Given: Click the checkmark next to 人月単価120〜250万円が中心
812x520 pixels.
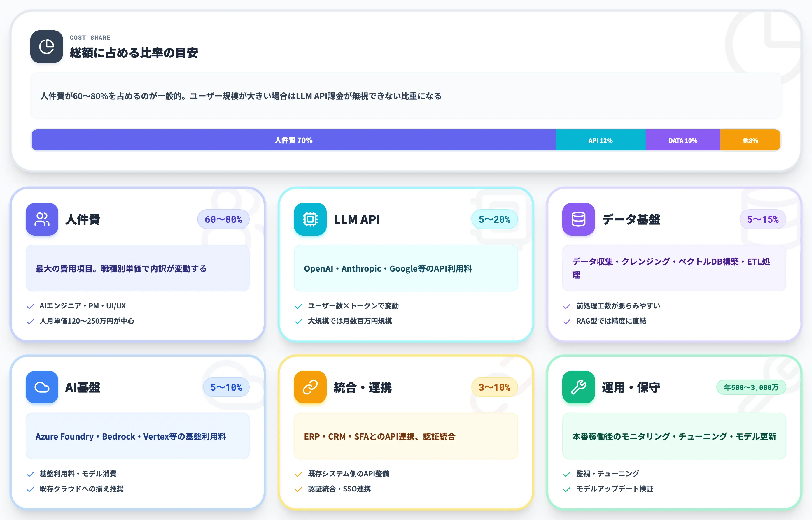Looking at the screenshot, I should (30, 322).
